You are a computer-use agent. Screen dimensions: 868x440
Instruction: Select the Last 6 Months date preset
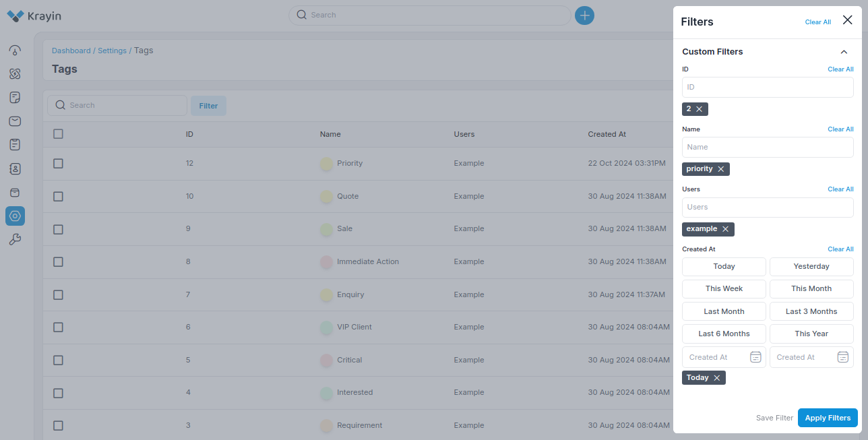click(x=724, y=334)
